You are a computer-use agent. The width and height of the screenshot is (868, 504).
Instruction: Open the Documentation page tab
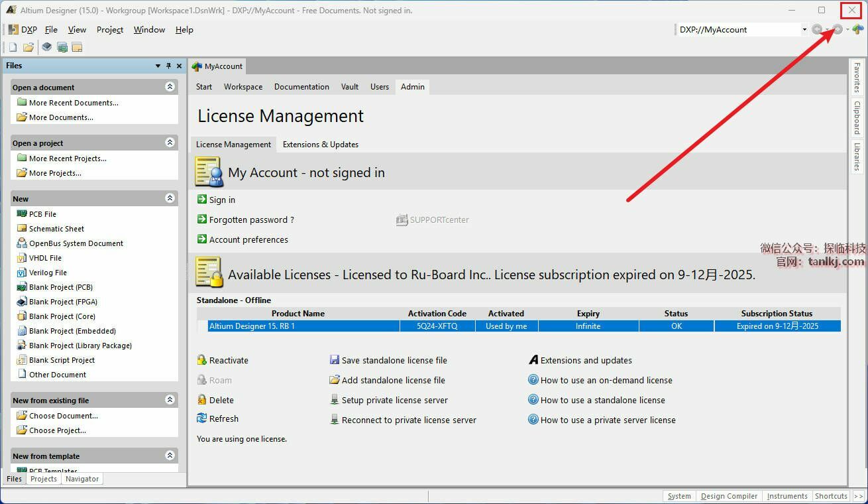(301, 87)
